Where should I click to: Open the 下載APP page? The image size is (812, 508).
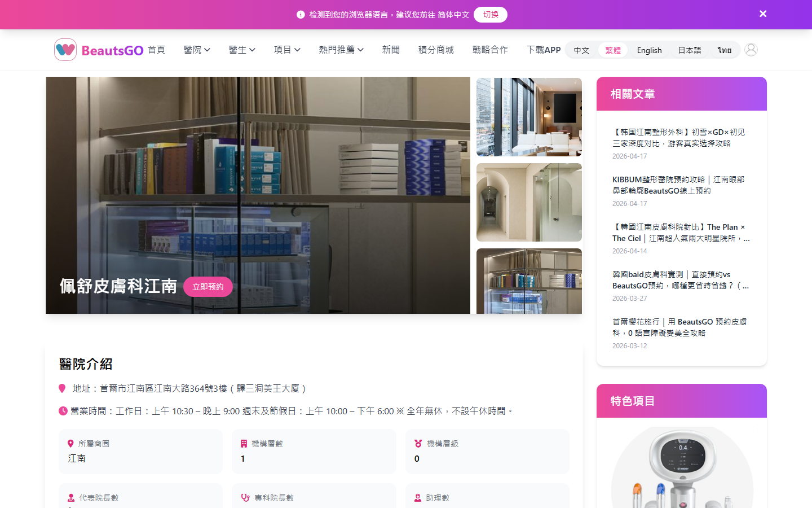pos(544,50)
